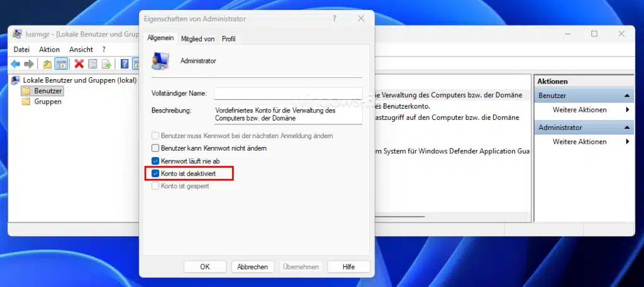Screen dimensions: 644x287
Task: Collapse the Benutzer section in Aktionen pane
Action: pyautogui.click(x=627, y=95)
